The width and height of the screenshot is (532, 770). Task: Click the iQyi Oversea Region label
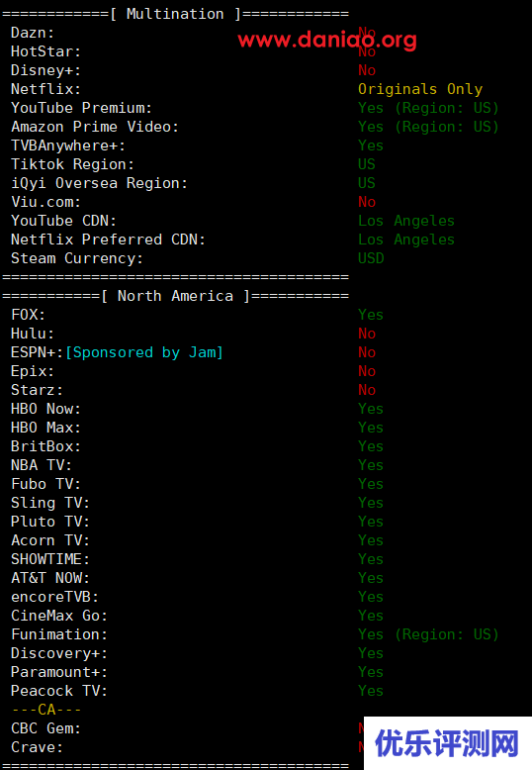click(99, 183)
